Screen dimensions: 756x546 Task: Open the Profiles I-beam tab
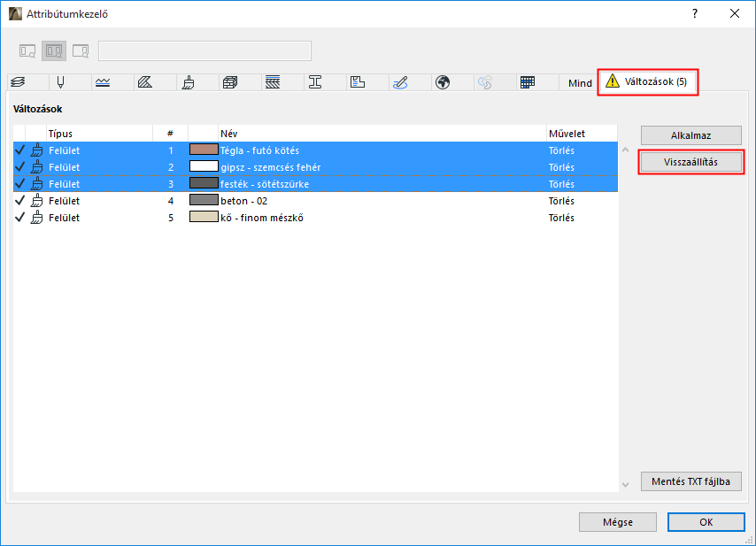click(x=315, y=82)
